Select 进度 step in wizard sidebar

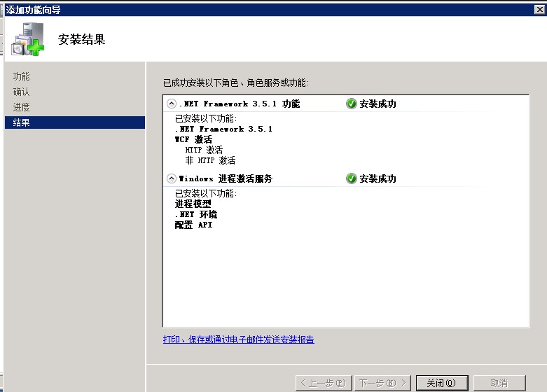pyautogui.click(x=22, y=107)
